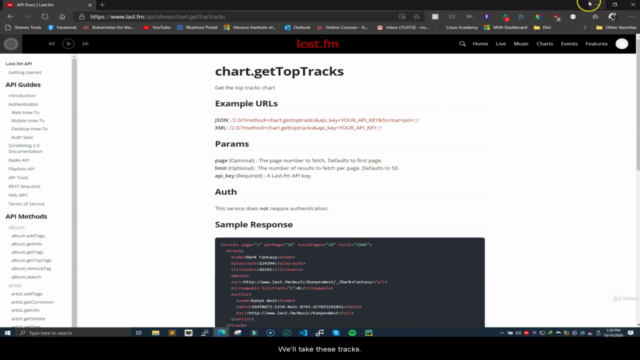Open File Explorer from taskbar
This screenshot has width=640, height=360.
pyautogui.click(x=156, y=333)
